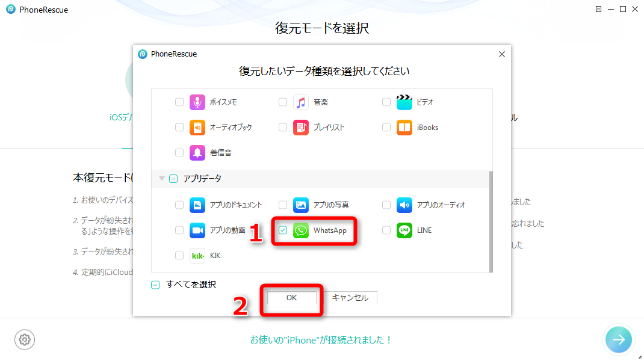This screenshot has width=644, height=361.
Task: Click the 'すべてを選択' label text
Action: pos(191,285)
